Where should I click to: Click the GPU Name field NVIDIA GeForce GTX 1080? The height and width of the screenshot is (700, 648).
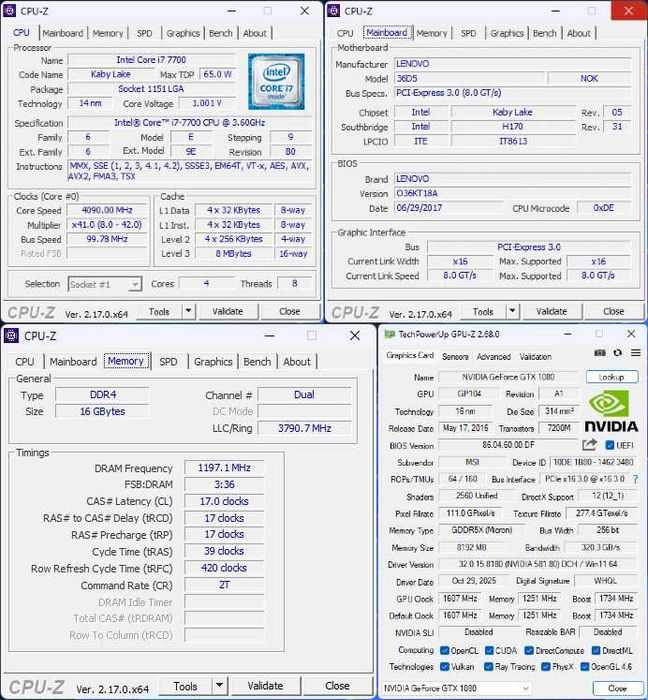coord(508,377)
